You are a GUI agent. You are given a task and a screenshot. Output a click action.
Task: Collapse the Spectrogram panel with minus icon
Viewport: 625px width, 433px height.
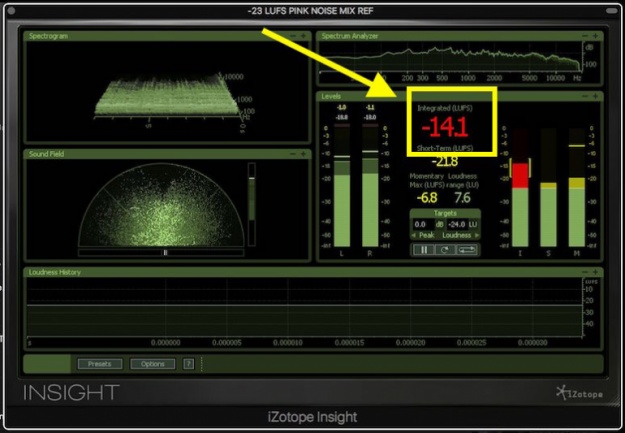[x=293, y=36]
